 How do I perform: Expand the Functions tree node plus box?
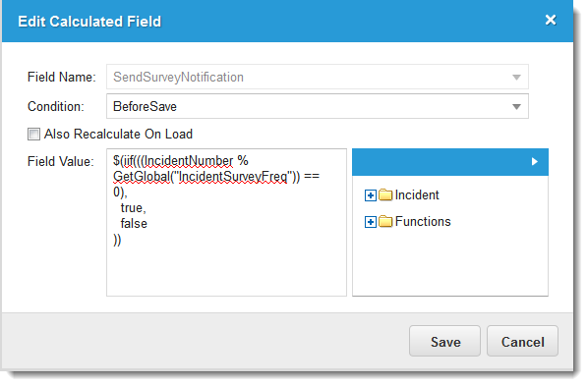point(370,222)
